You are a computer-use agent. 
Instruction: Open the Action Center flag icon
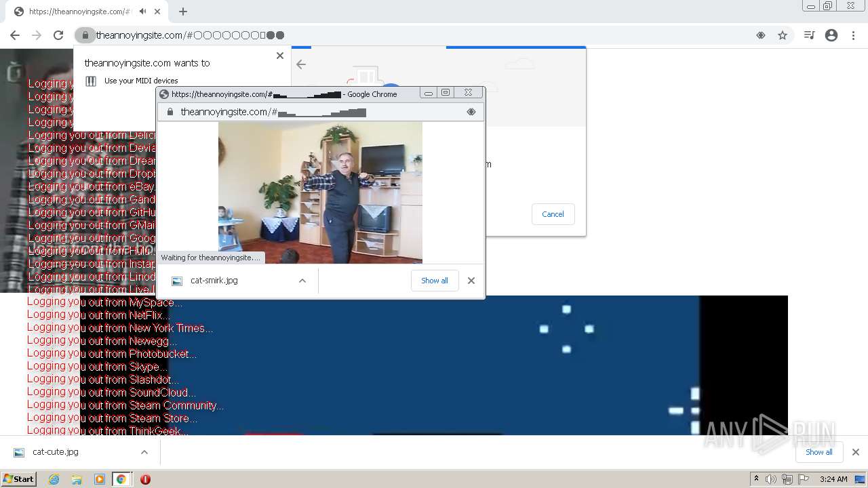pyautogui.click(x=804, y=479)
